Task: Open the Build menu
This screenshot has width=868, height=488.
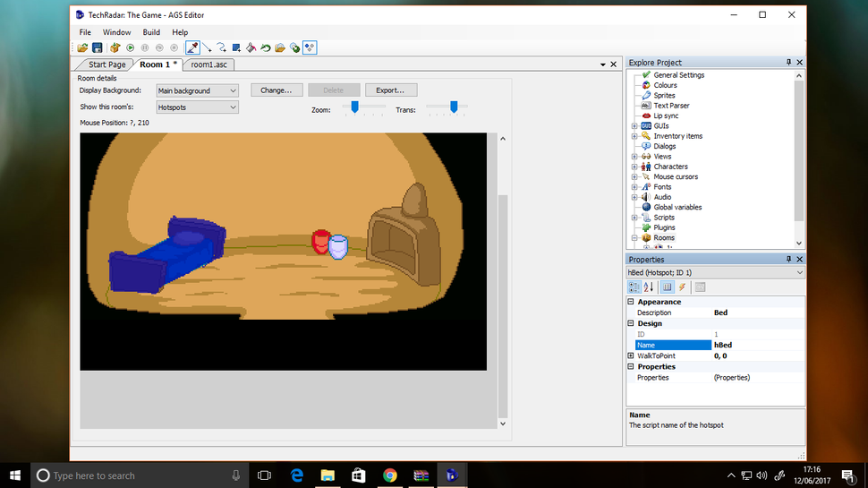Action: click(x=151, y=32)
